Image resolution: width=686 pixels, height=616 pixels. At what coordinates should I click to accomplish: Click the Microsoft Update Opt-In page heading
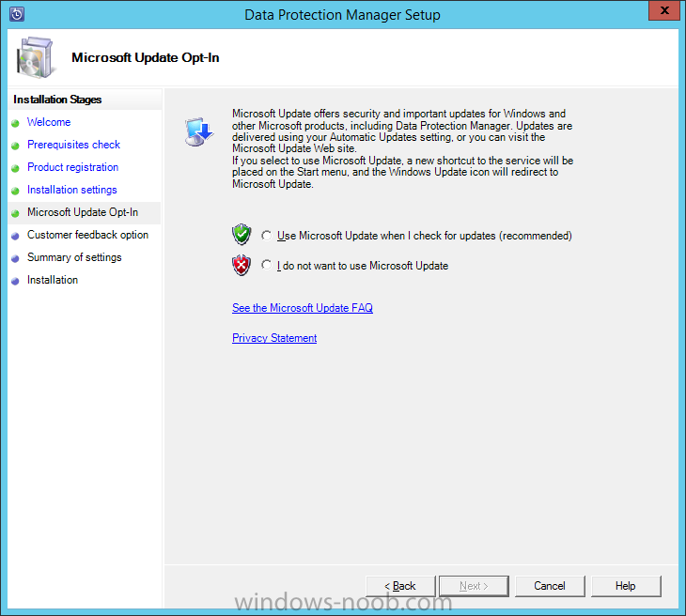click(x=146, y=57)
